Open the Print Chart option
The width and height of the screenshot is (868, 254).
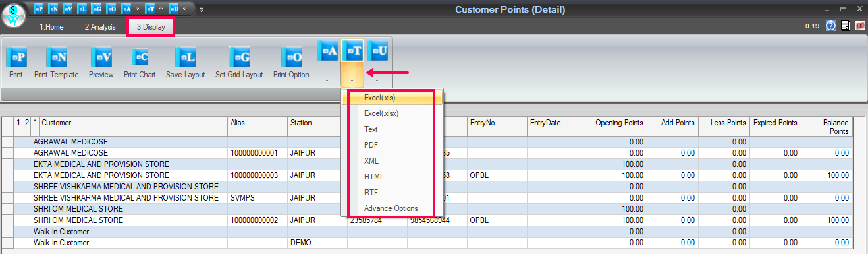click(x=140, y=58)
